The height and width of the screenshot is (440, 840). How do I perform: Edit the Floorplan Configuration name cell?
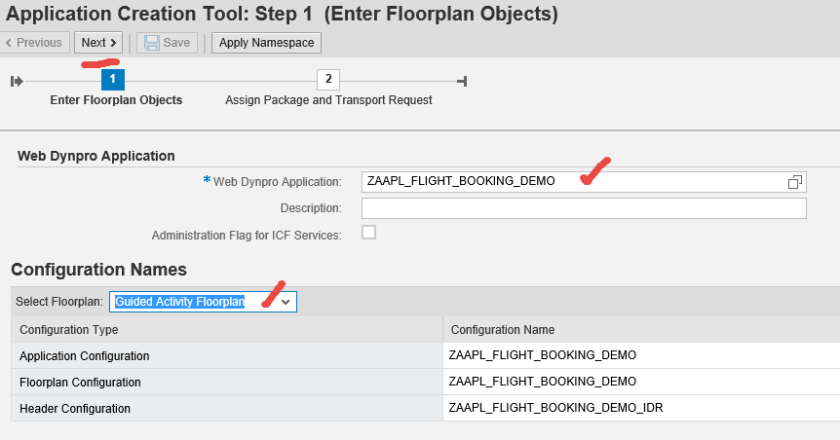click(640, 382)
